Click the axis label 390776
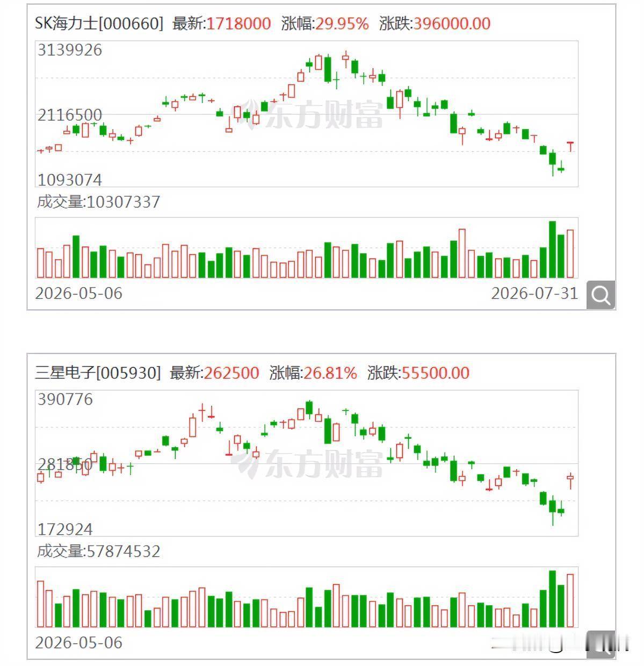Screen dimensions: 644x666 click(65, 399)
